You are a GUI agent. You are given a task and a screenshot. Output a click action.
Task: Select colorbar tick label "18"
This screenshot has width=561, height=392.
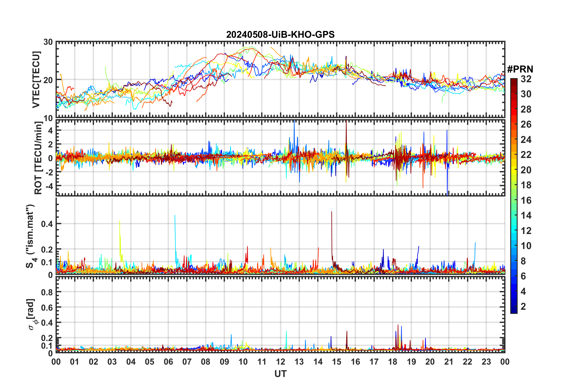(526, 185)
